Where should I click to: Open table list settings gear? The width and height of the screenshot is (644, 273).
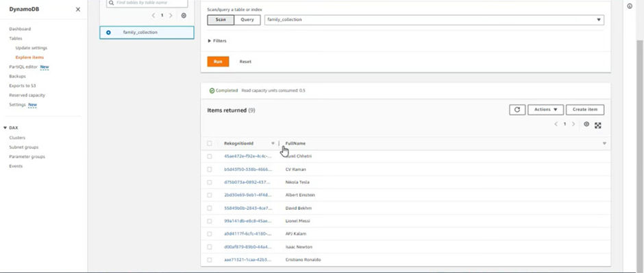click(184, 16)
